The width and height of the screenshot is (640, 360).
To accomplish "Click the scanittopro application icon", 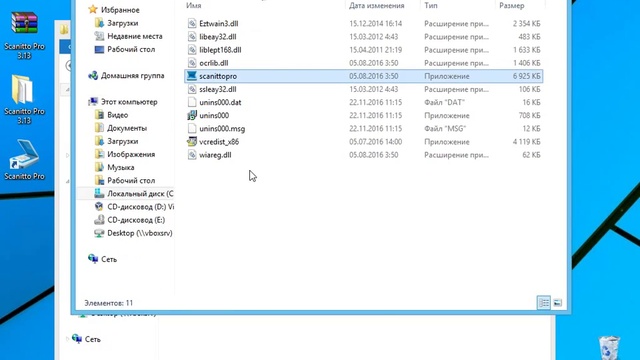I will click(192, 76).
